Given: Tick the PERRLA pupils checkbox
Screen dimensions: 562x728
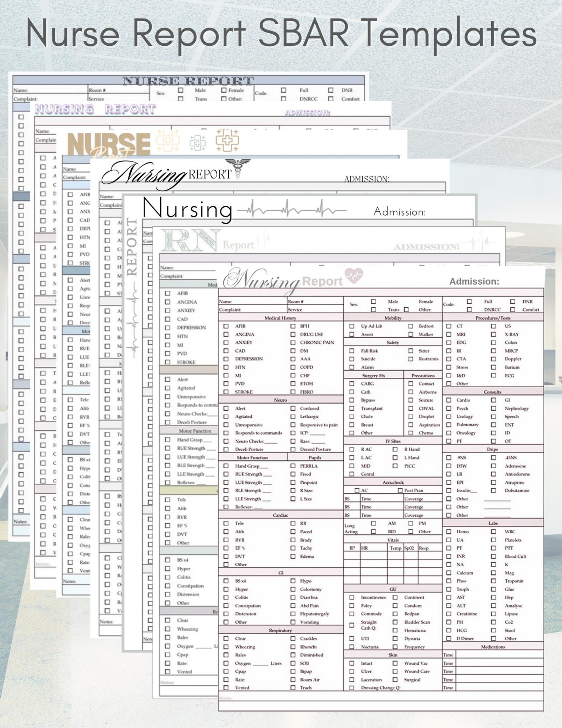Looking at the screenshot, I should (293, 466).
